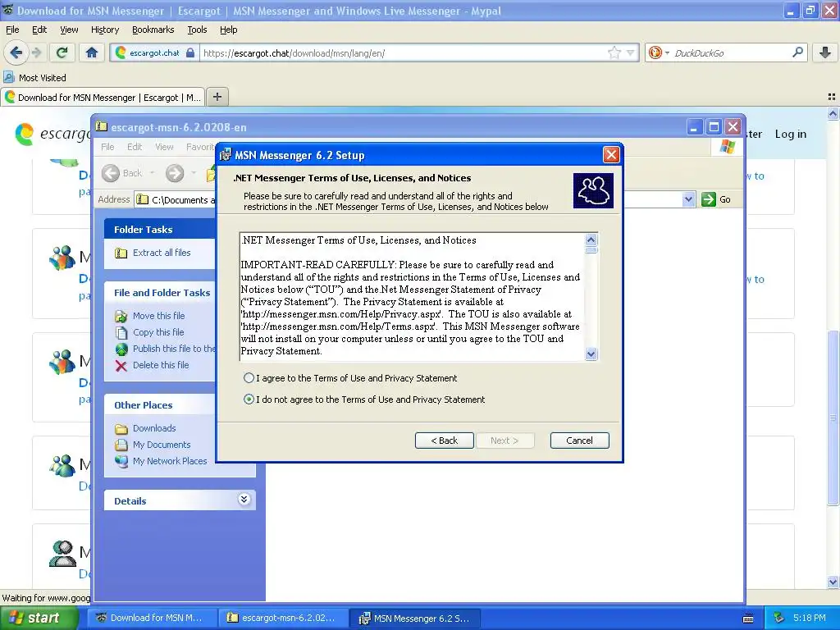Click the search magnifier icon
This screenshot has width=840, height=630.
797,52
